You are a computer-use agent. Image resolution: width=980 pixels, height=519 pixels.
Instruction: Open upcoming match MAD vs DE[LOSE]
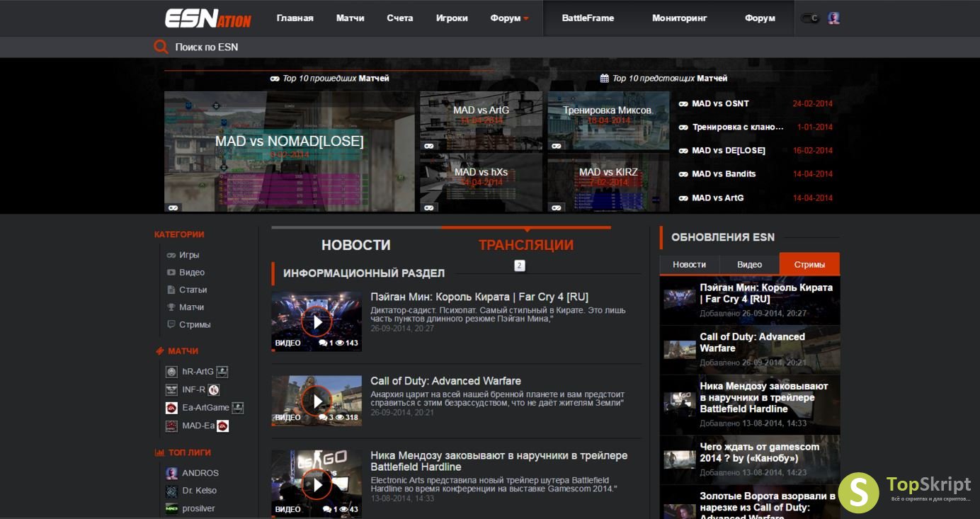pos(729,151)
